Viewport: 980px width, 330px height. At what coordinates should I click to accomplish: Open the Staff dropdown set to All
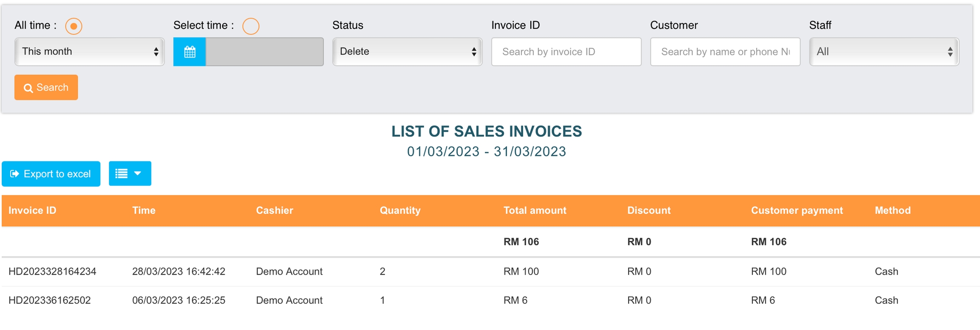883,52
